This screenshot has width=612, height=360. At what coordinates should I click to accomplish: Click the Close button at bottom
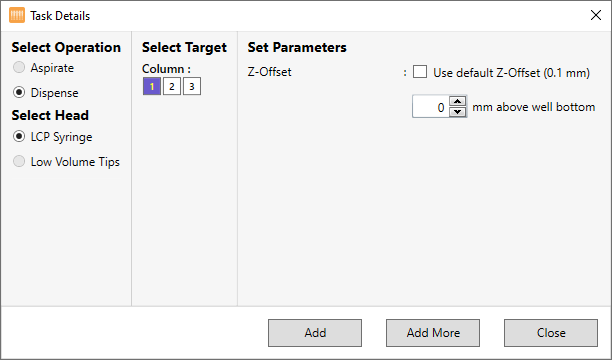[551, 333]
